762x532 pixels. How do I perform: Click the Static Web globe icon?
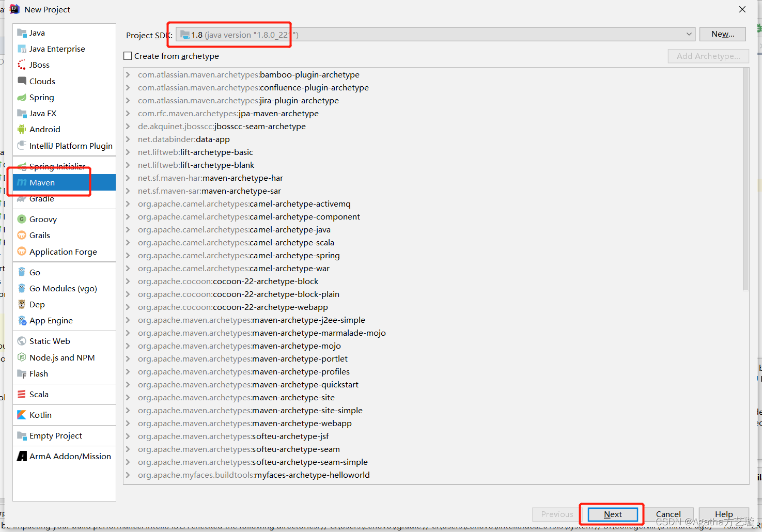[22, 341]
